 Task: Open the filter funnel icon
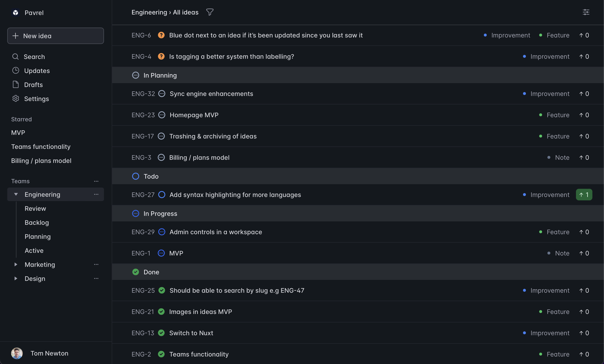click(x=210, y=12)
